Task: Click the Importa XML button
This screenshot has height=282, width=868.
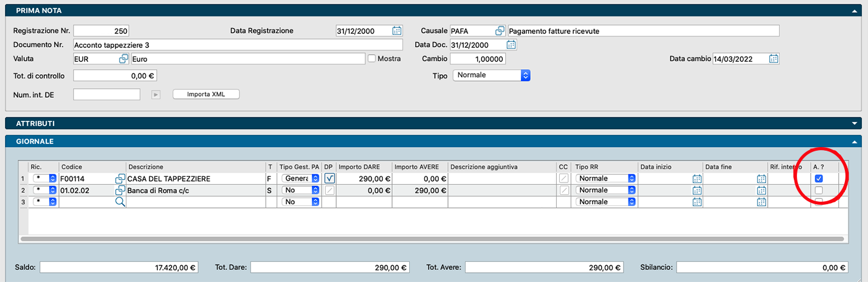Action: (206, 94)
